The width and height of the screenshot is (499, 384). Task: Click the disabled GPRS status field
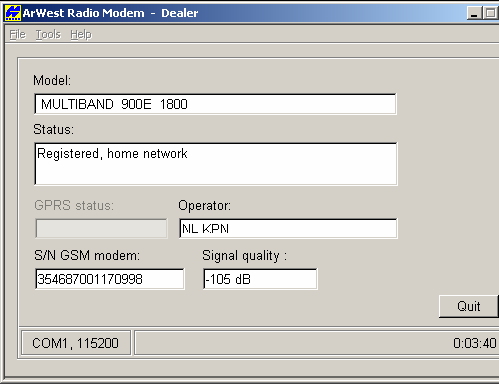(101, 229)
